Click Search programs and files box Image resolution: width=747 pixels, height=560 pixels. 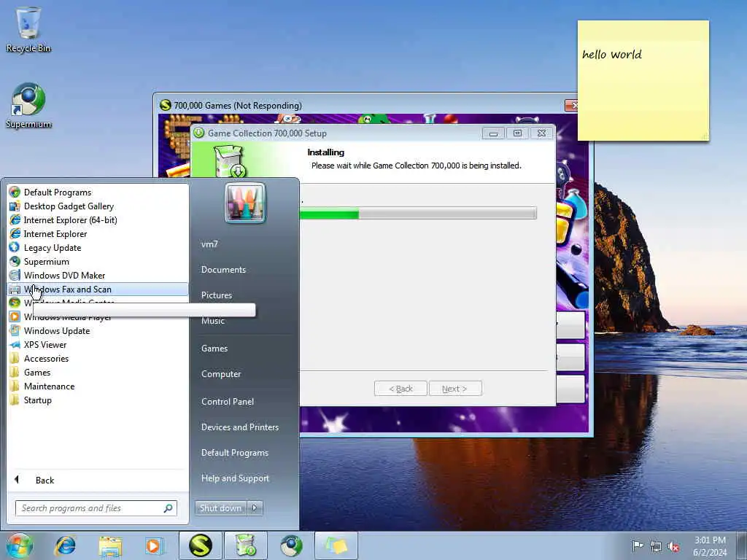96,508
